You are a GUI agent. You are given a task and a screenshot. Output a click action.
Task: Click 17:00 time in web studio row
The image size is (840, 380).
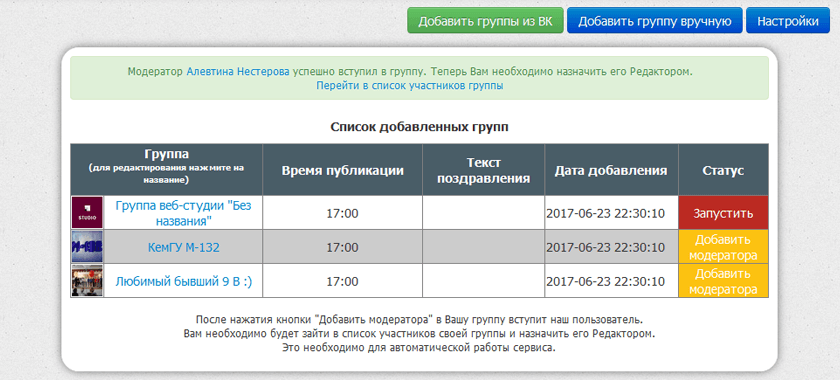pos(342,213)
